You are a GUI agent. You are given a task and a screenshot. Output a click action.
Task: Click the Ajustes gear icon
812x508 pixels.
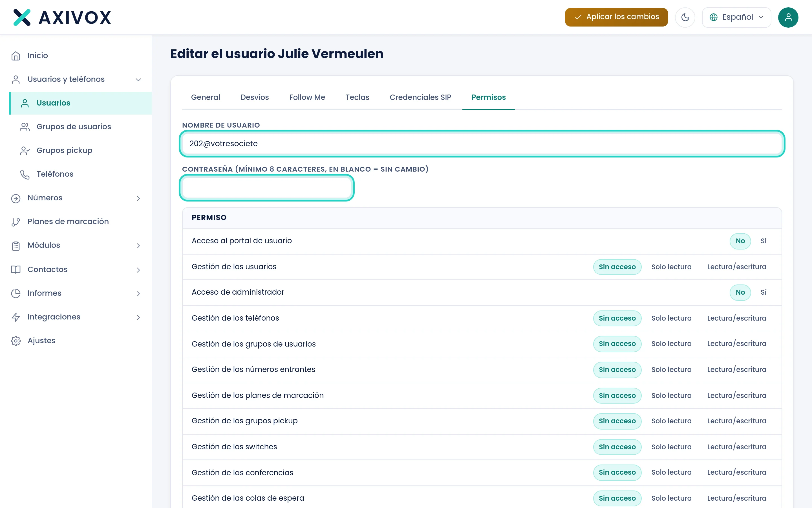tap(16, 341)
